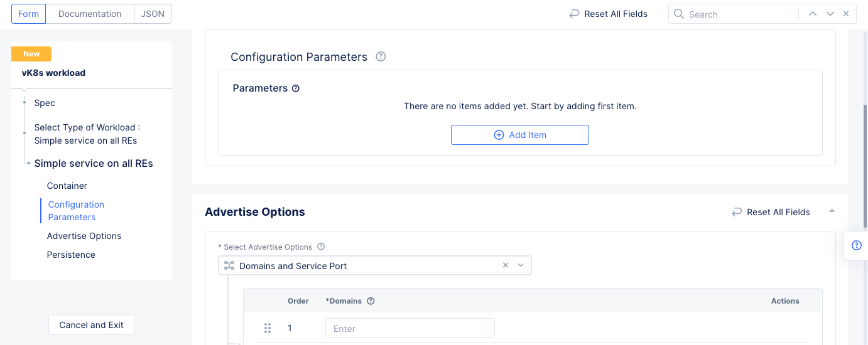Collapse the Advertise Options section

pos(832,211)
